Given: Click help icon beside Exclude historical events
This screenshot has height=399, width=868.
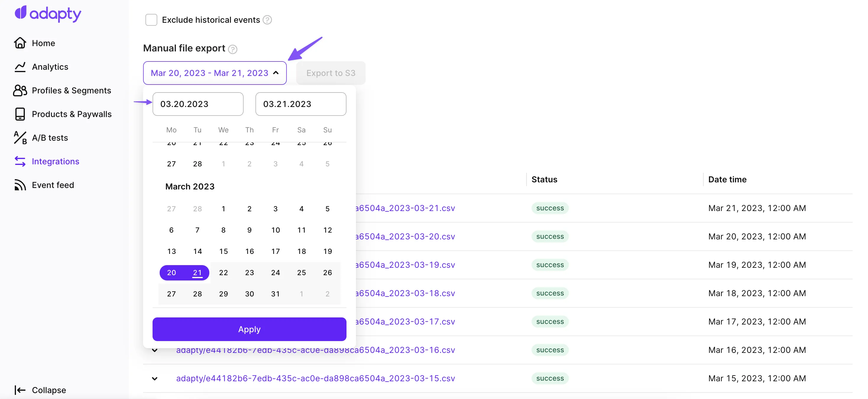Looking at the screenshot, I should pos(267,20).
